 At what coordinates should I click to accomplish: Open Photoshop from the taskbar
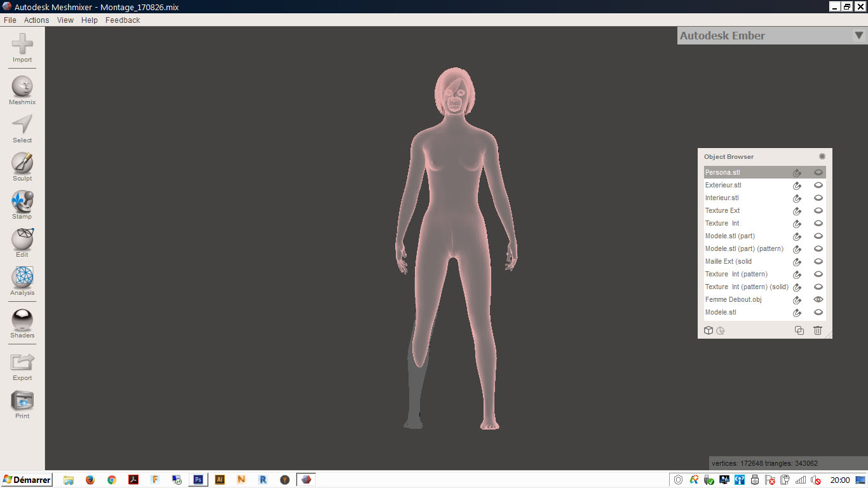point(198,480)
